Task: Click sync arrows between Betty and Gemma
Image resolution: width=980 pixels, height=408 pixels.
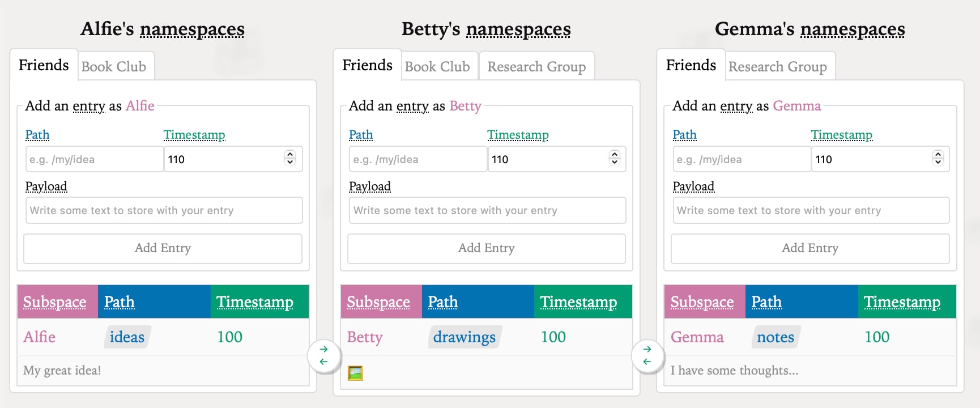Action: [x=647, y=356]
